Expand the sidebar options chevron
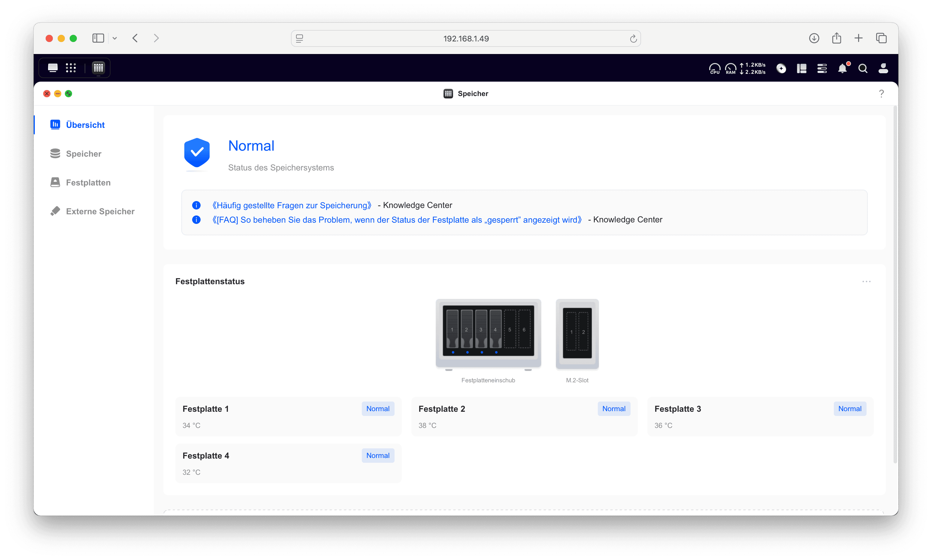The width and height of the screenshot is (932, 560). (x=115, y=38)
